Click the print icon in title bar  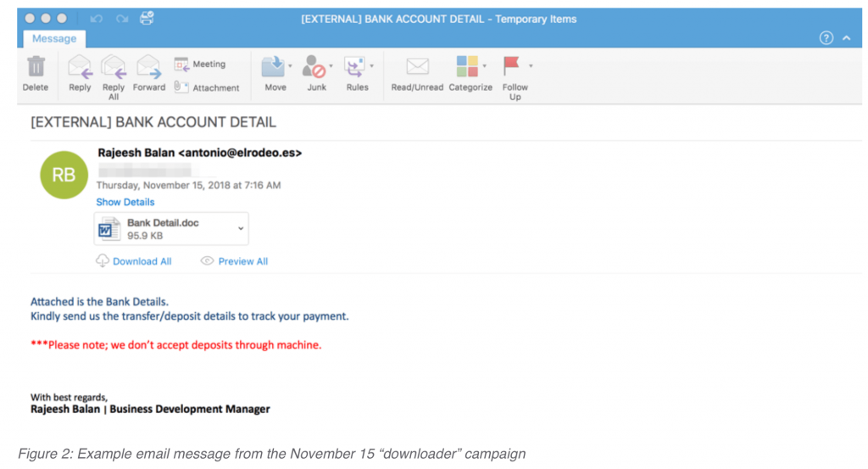pyautogui.click(x=147, y=19)
